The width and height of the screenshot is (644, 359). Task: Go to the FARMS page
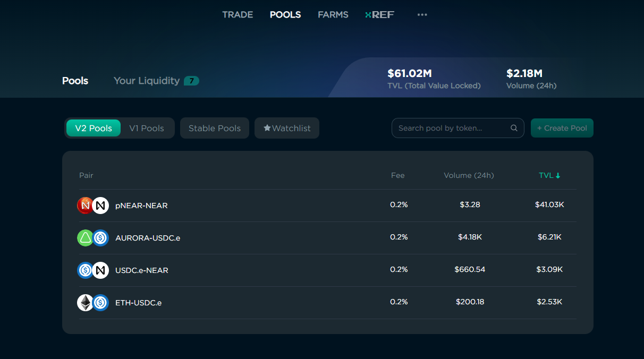coord(333,15)
